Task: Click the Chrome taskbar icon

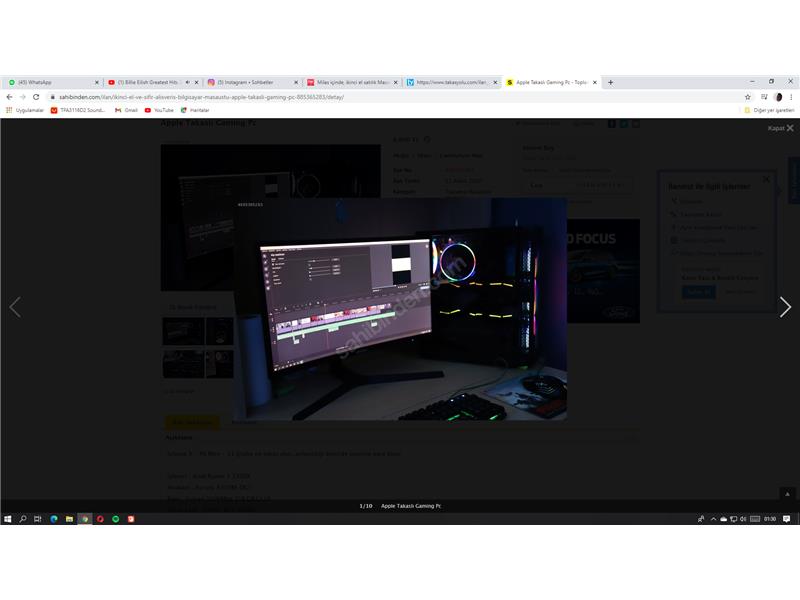Action: tap(85, 519)
